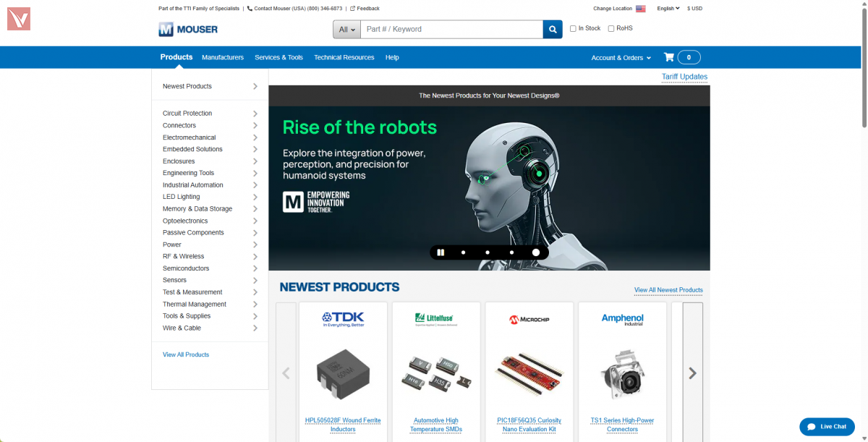Image resolution: width=868 pixels, height=442 pixels.
Task: Select Tools & Supplies category
Action: click(187, 316)
